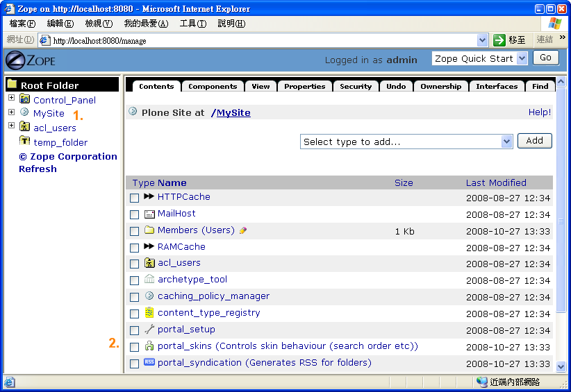The height and width of the screenshot is (392, 571).
Task: Click the temp_folder icon in tree
Action: click(x=24, y=140)
